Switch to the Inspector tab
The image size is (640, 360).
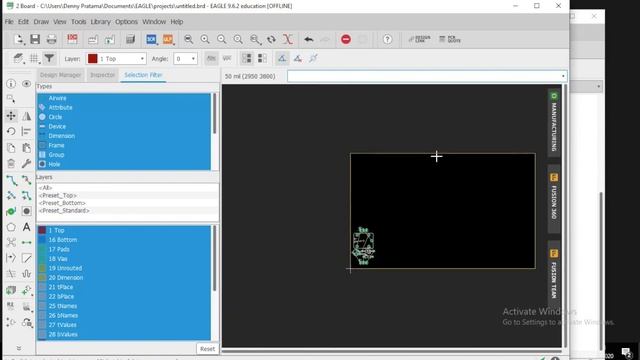102,75
